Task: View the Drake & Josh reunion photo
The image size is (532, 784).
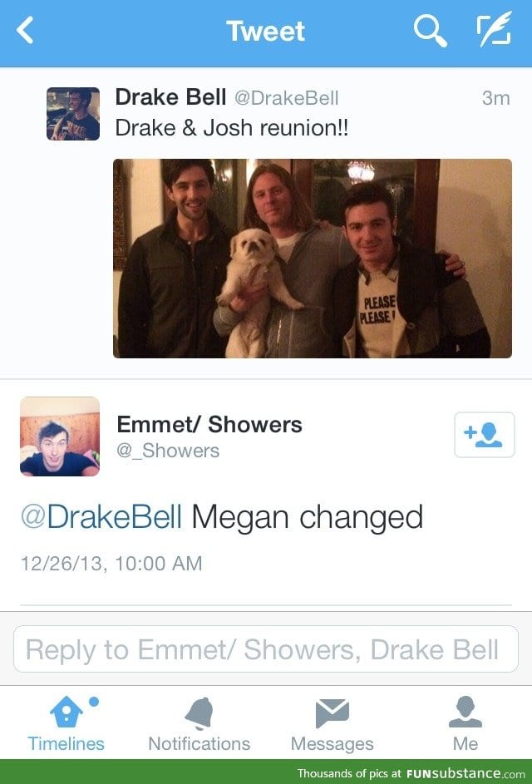Action: point(313,258)
